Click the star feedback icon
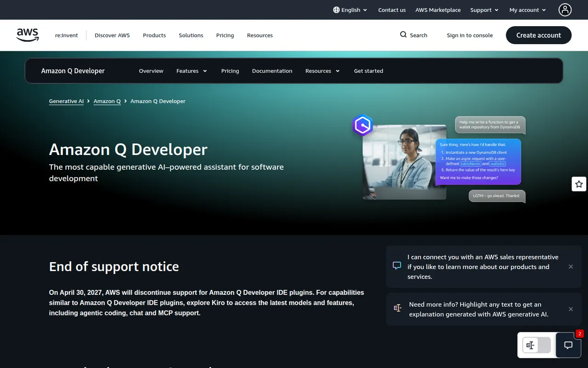Image resolution: width=588 pixels, height=368 pixels. click(579, 184)
